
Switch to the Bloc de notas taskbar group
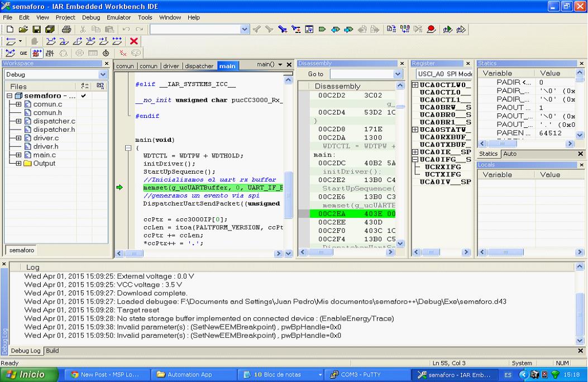(x=281, y=375)
